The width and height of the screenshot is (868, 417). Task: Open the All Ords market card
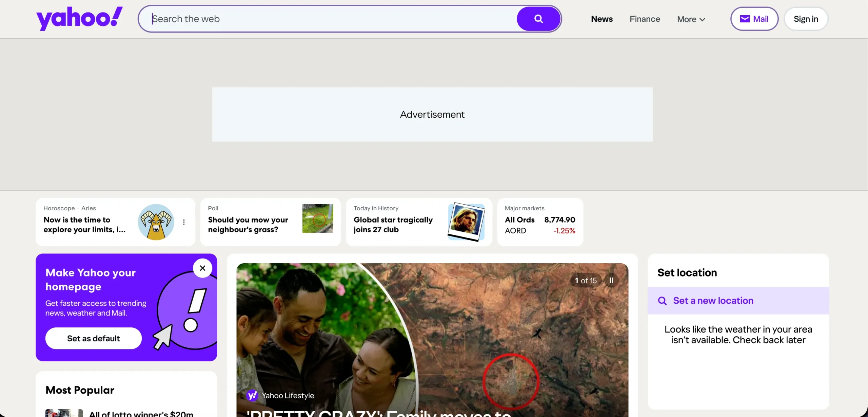coord(540,222)
